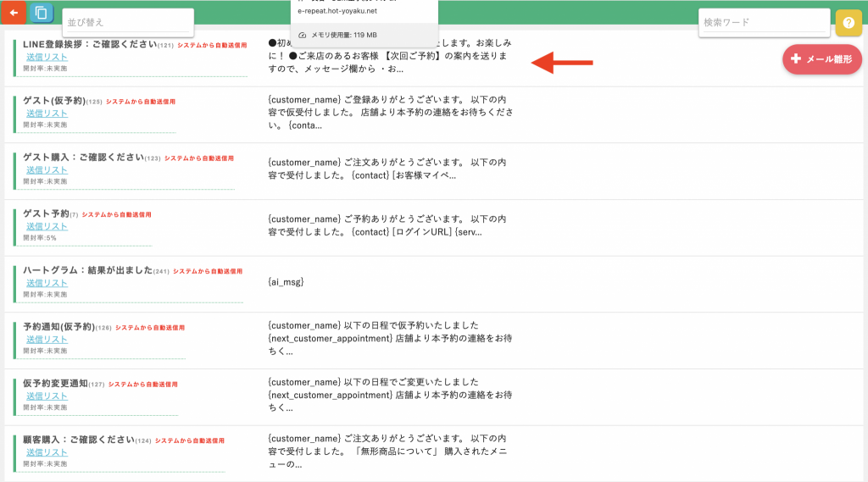Click the memory usage icon in tooltip
This screenshot has height=482, width=868.
(x=303, y=35)
